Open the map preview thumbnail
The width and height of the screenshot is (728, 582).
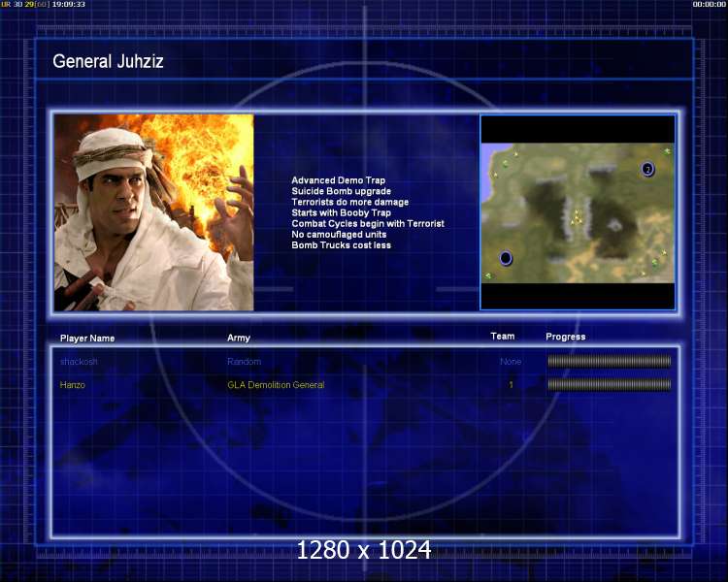pos(578,212)
